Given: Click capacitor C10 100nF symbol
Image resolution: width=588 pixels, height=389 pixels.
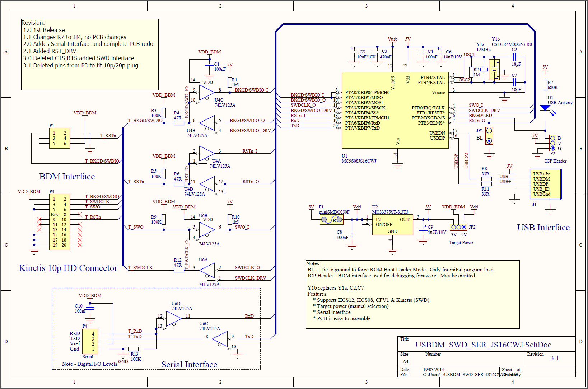Looking at the screenshot, I should 90,308.
